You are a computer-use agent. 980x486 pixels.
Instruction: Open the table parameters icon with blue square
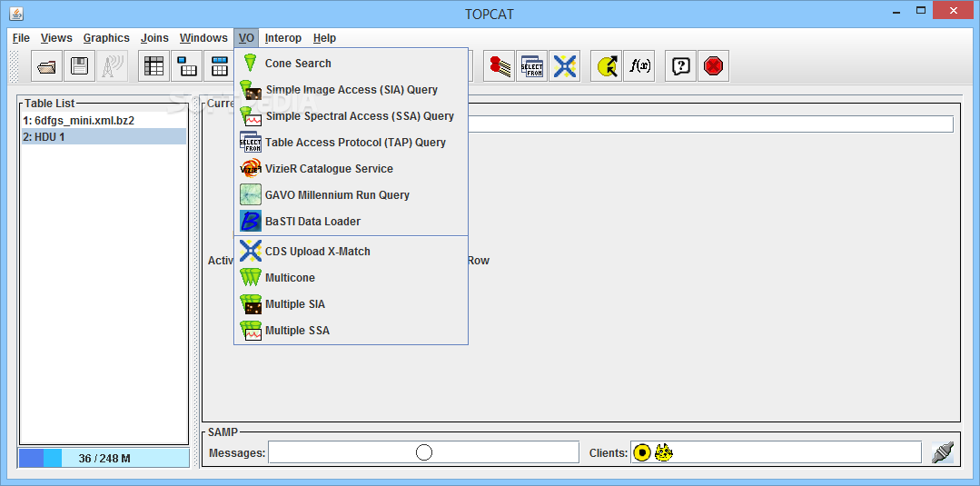pos(186,65)
